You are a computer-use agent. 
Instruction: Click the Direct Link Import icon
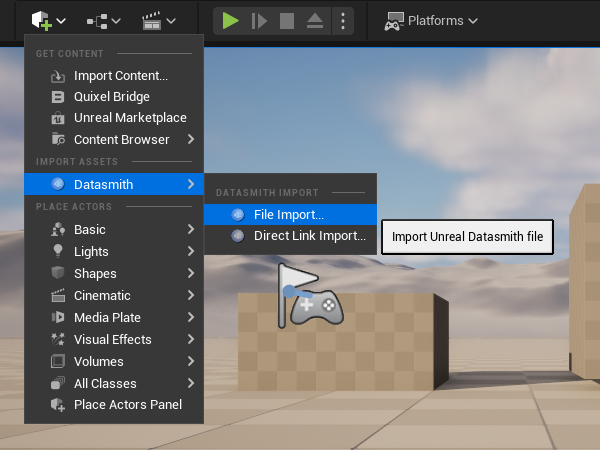[x=238, y=236]
